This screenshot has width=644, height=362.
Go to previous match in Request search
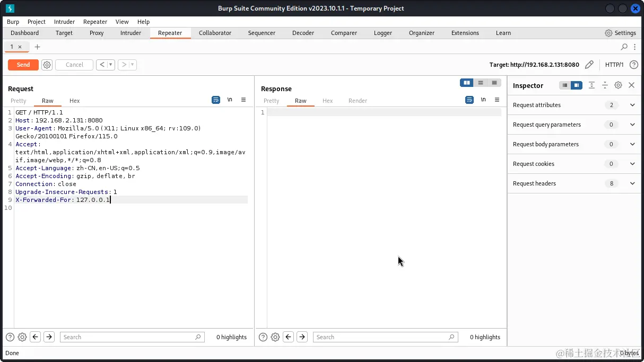(36, 337)
